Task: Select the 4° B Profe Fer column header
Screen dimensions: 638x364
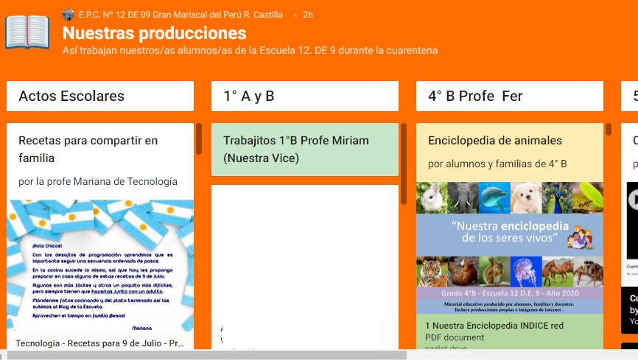Action: coord(509,96)
